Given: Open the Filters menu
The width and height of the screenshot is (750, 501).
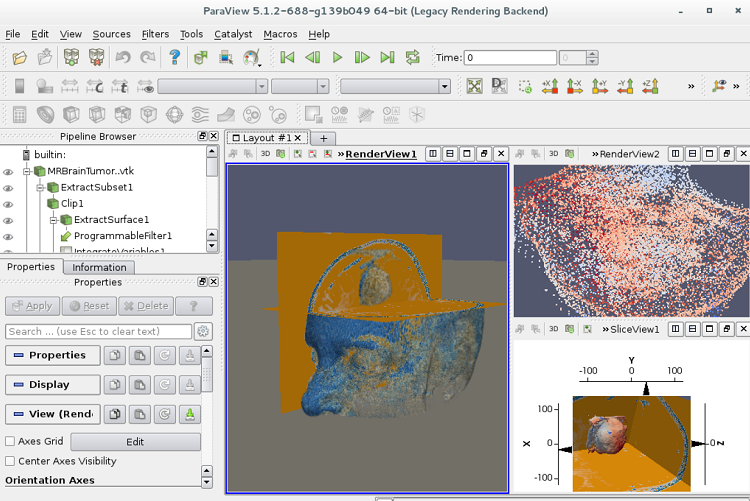Looking at the screenshot, I should tap(155, 34).
